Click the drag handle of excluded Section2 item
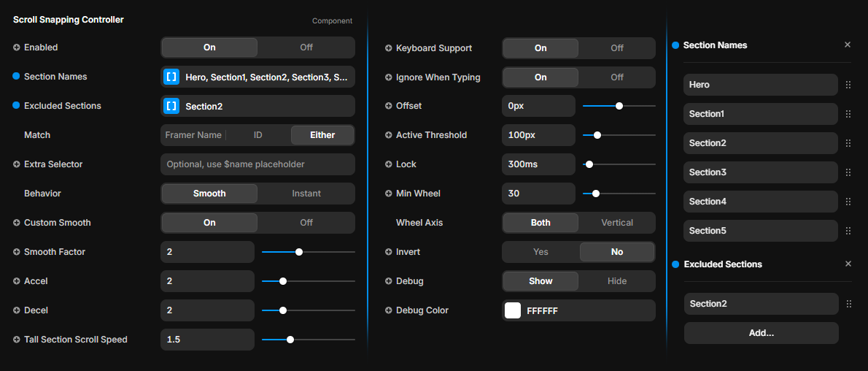This screenshot has height=371, width=868. 848,304
